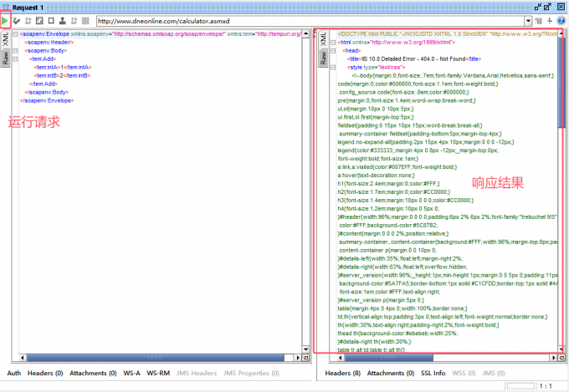Open the response WSS (0) tab
569x392 pixels.
[464, 373]
